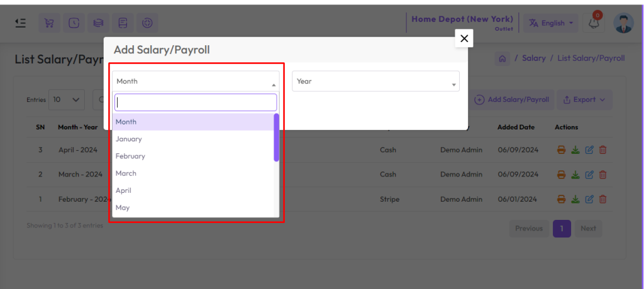Sort by SN column header

click(x=40, y=128)
